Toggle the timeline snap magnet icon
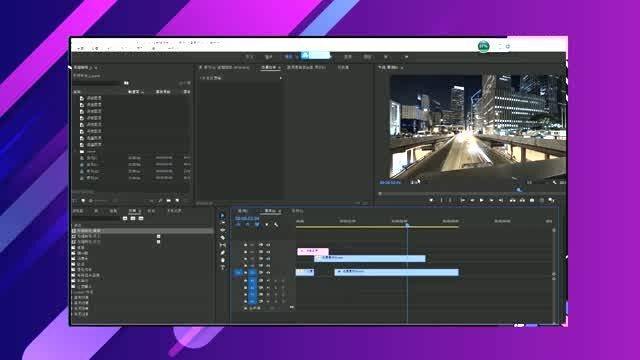This screenshot has height=360, width=640. tap(247, 224)
